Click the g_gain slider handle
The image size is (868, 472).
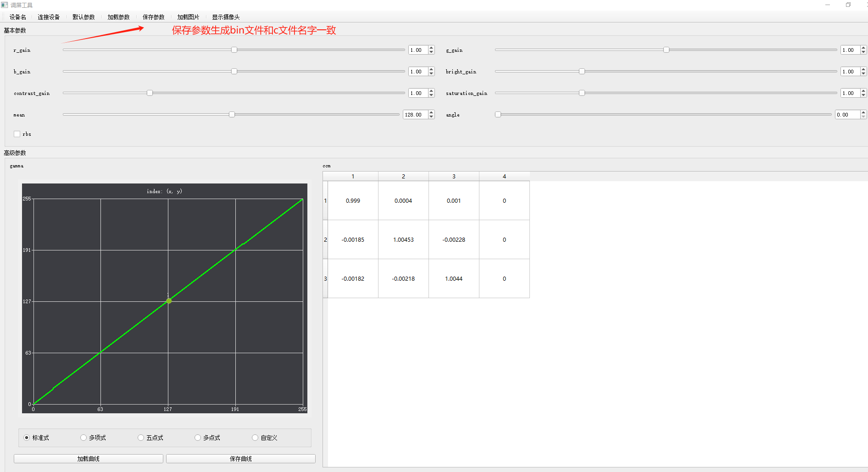(x=666, y=50)
